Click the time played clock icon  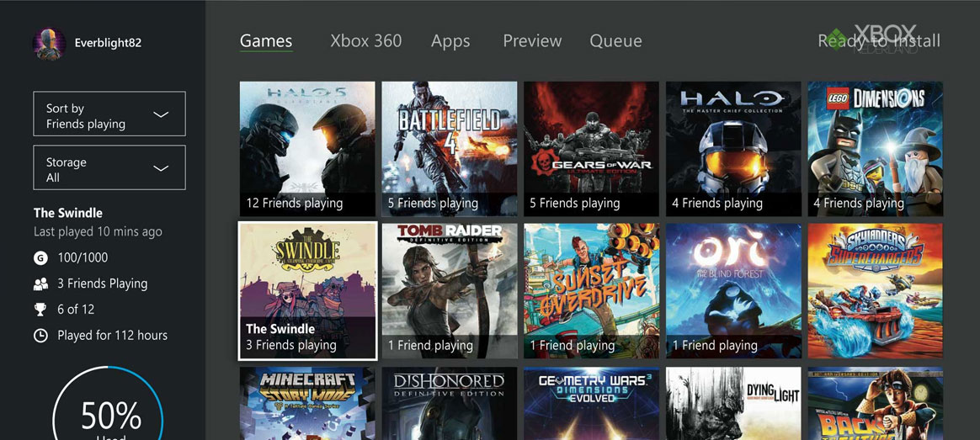[x=40, y=336]
